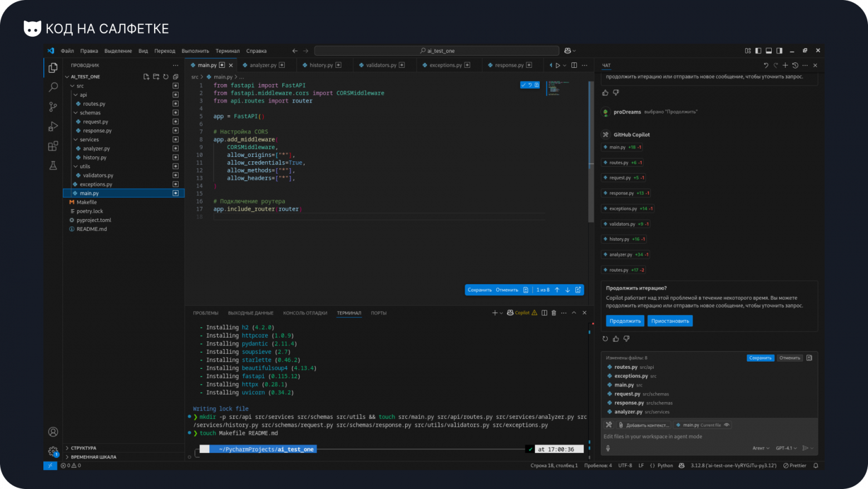Click the Приостановить button
Viewport: 868px width, 489px height.
(670, 321)
